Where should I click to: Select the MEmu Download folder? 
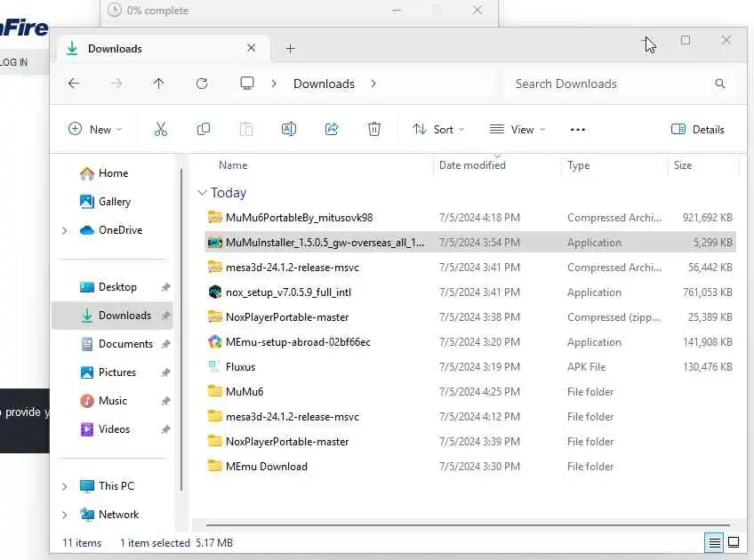pos(469,467)
